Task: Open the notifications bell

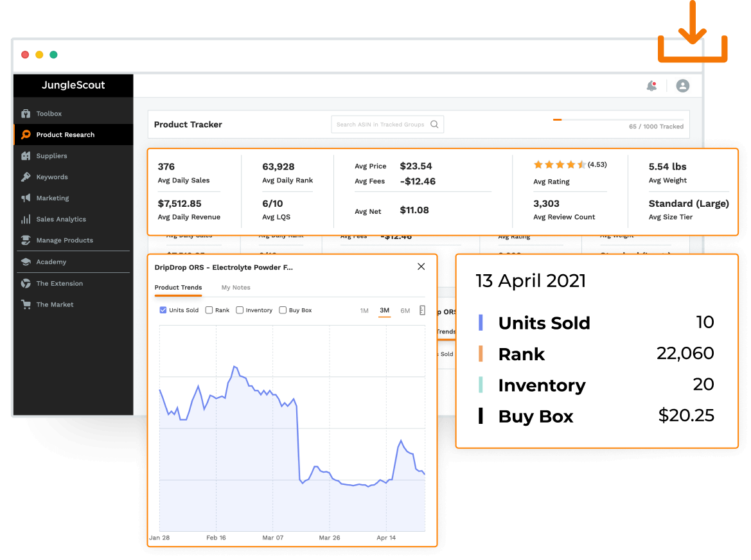Action: point(651,85)
